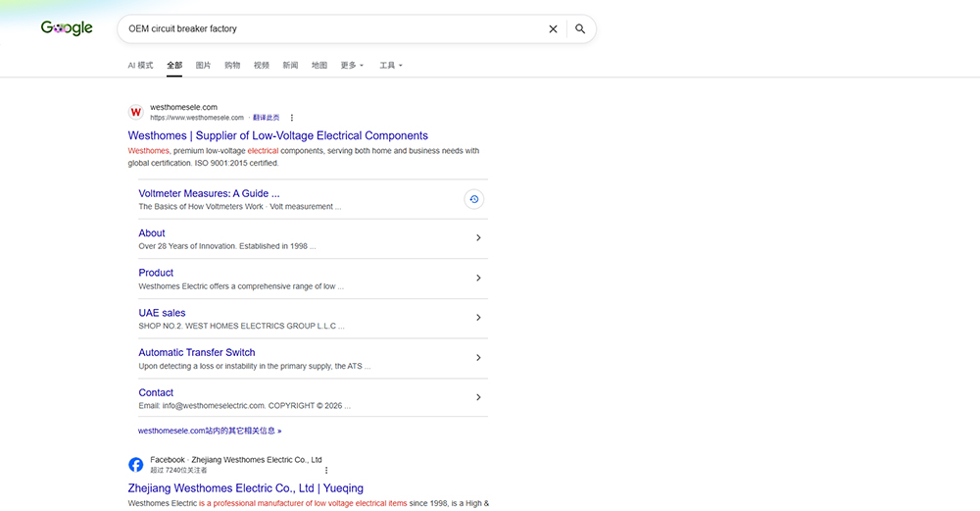Click Facebook · Zhejiang Westhomes Electric Co., Ltd source text

click(x=235, y=460)
